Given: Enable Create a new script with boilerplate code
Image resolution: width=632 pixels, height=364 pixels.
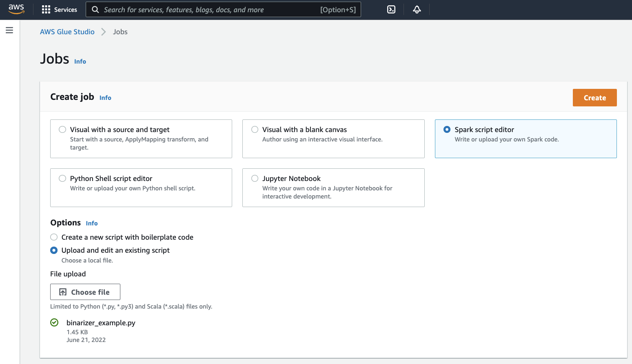Looking at the screenshot, I should (x=54, y=237).
